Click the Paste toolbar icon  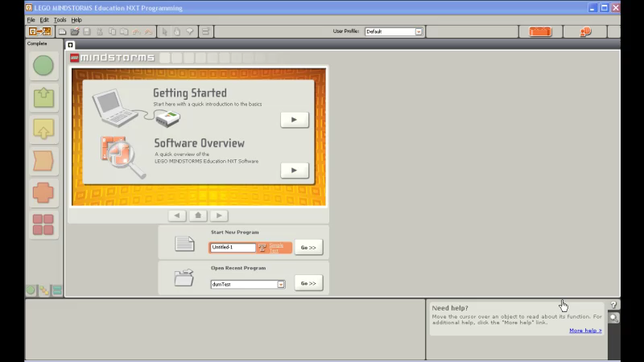pos(124,31)
